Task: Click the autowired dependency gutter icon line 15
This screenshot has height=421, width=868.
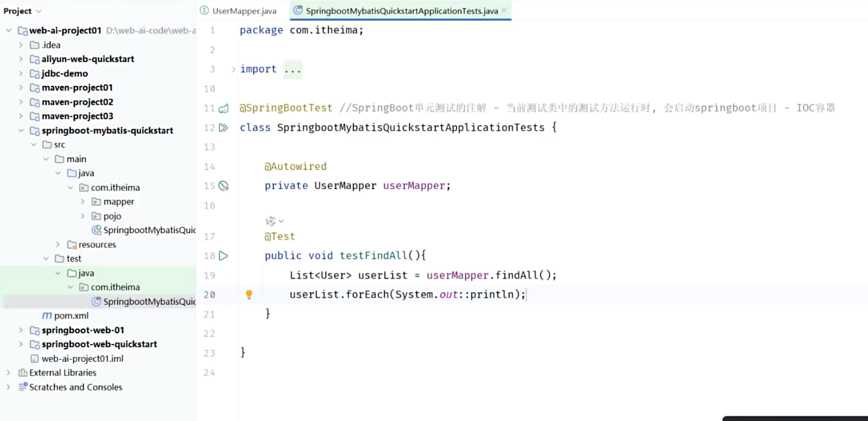Action: click(x=223, y=185)
